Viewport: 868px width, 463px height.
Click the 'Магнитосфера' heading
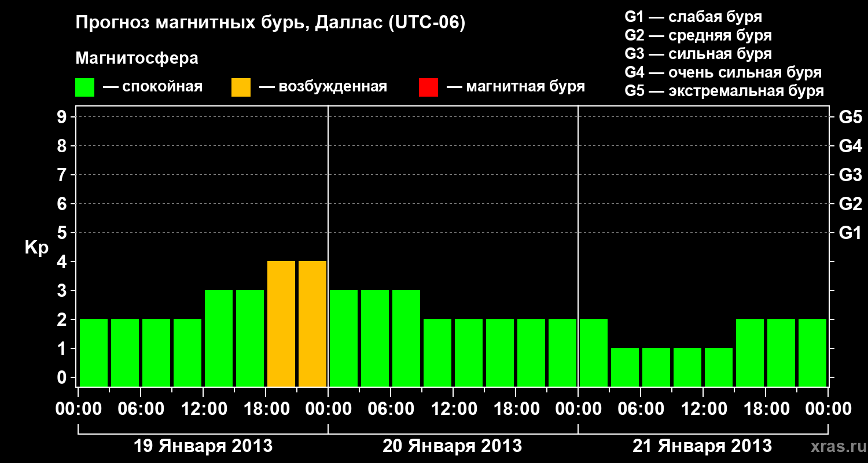[x=137, y=58]
